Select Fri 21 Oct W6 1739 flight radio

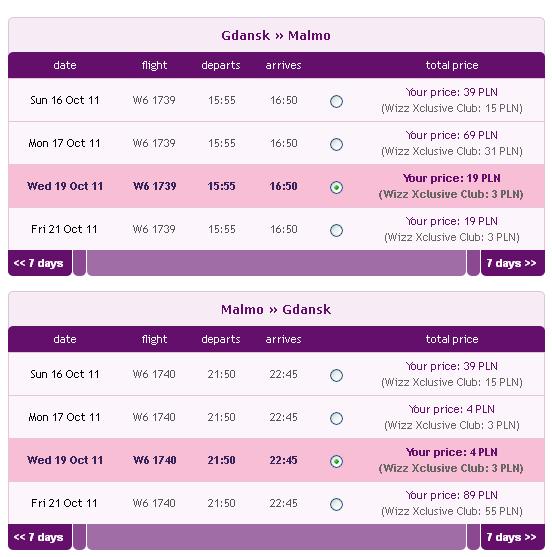pyautogui.click(x=336, y=230)
